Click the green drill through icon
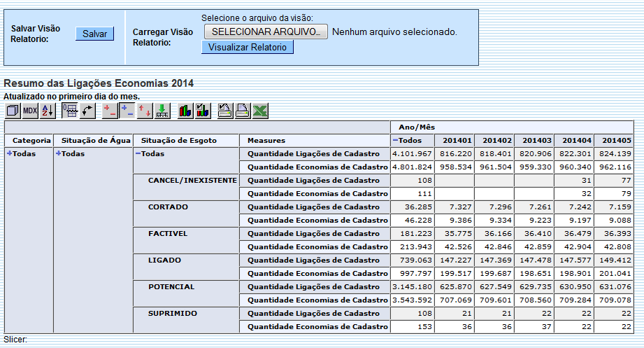The width and height of the screenshot is (644, 348). coord(162,111)
